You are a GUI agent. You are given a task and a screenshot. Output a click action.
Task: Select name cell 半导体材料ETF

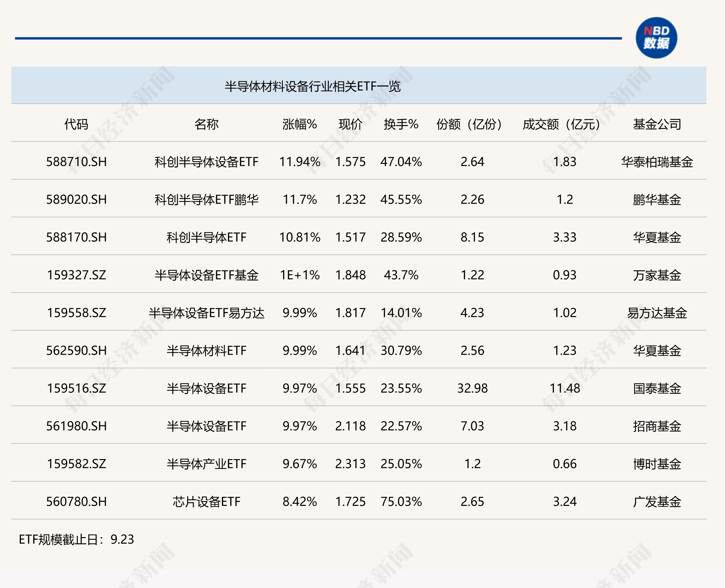(x=206, y=351)
